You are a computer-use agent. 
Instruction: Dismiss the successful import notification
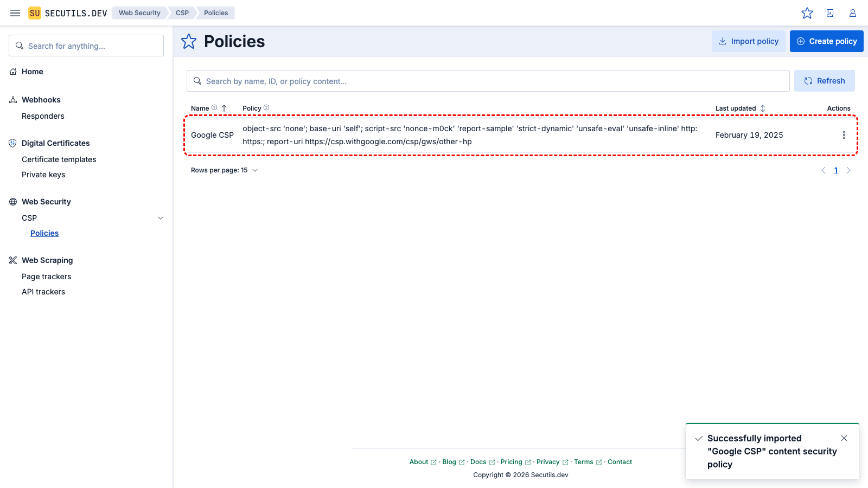(x=844, y=438)
